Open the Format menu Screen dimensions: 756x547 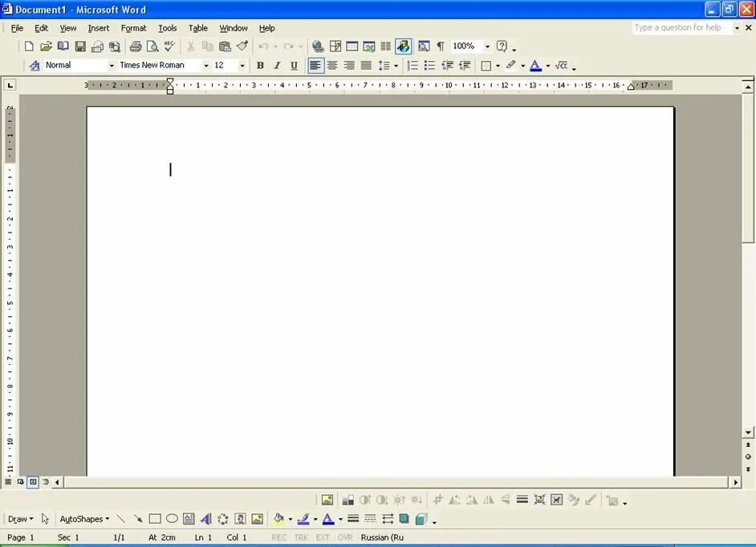pyautogui.click(x=133, y=28)
